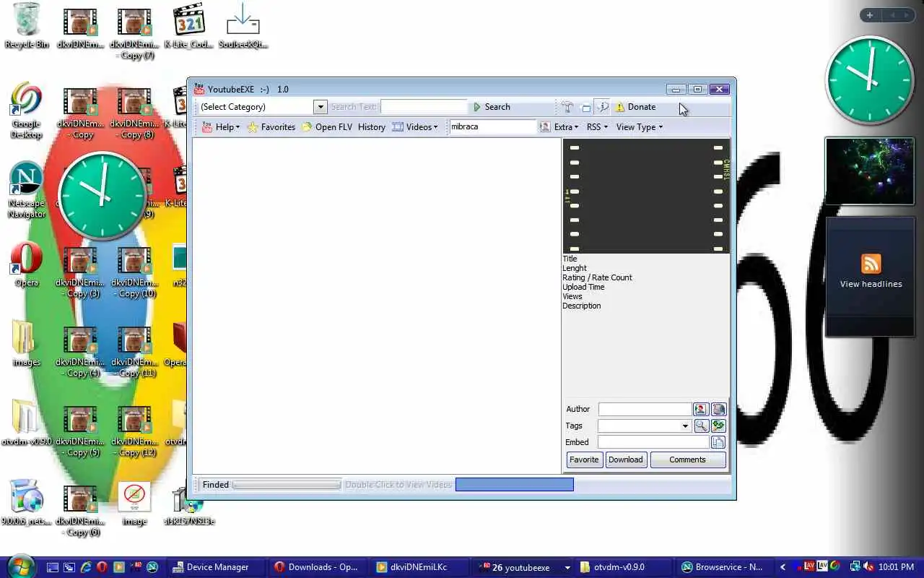Open the Tags combo box dropdown

[685, 426]
